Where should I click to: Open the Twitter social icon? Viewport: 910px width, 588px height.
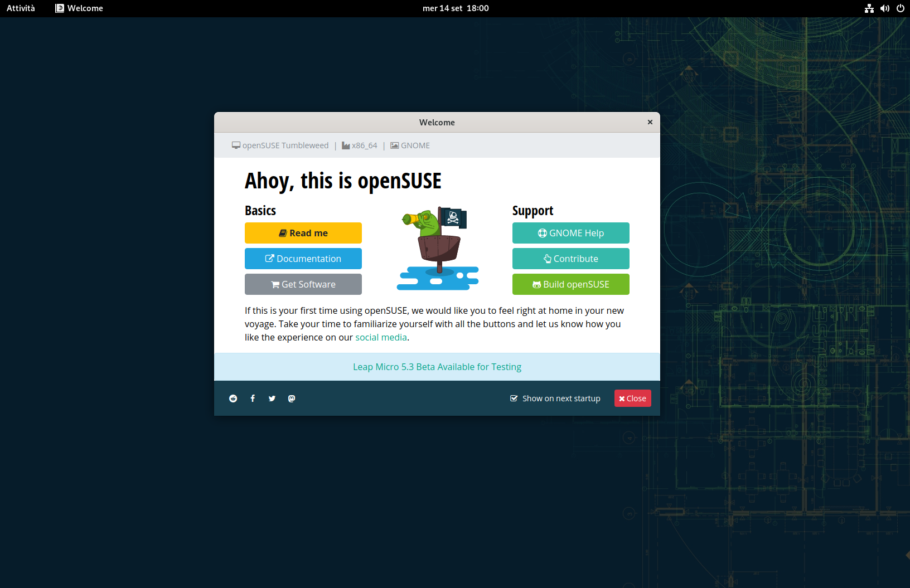(272, 399)
